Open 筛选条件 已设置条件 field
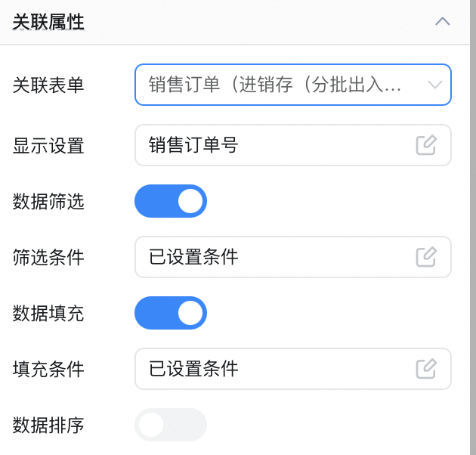The height and width of the screenshot is (455, 476). 293,257
